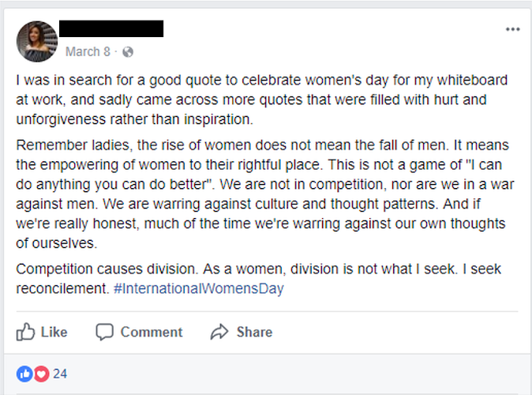Image resolution: width=532 pixels, height=395 pixels.
Task: Click the globe public audience icon
Action: [128, 52]
